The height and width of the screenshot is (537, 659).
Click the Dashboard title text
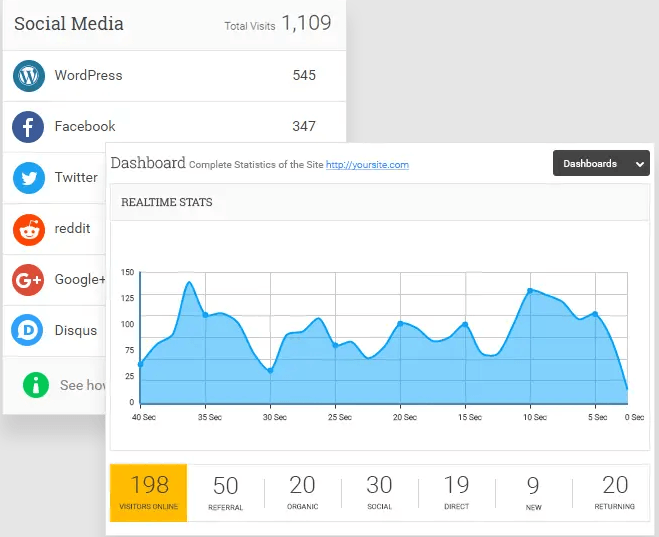coord(148,163)
